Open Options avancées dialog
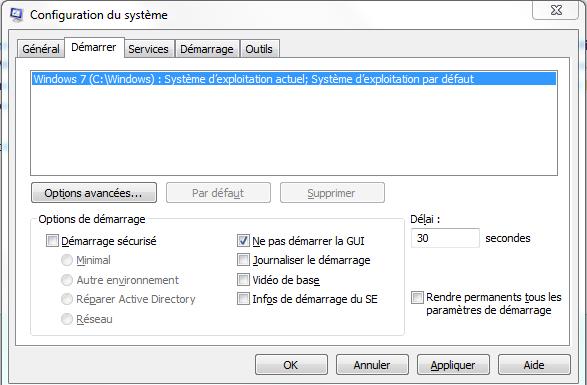 [94, 193]
